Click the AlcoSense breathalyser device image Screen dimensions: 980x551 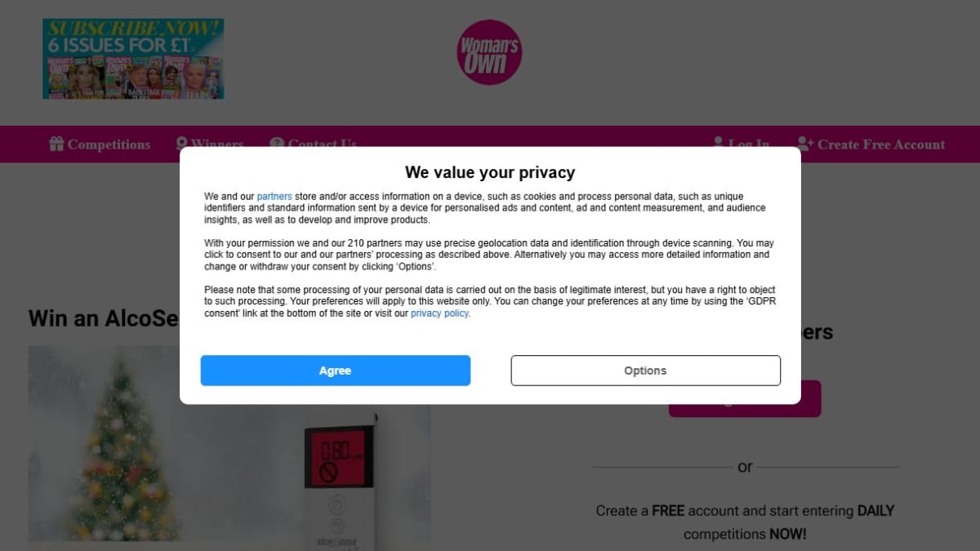click(x=339, y=482)
